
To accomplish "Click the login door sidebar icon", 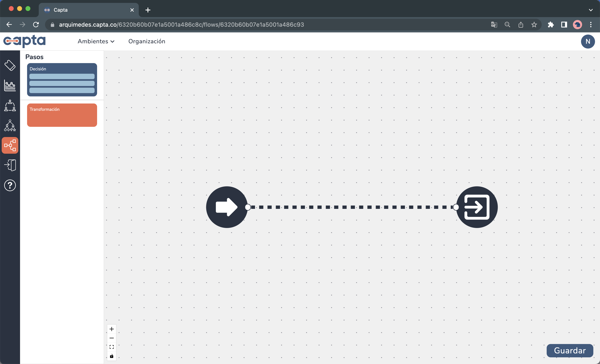I will [10, 165].
